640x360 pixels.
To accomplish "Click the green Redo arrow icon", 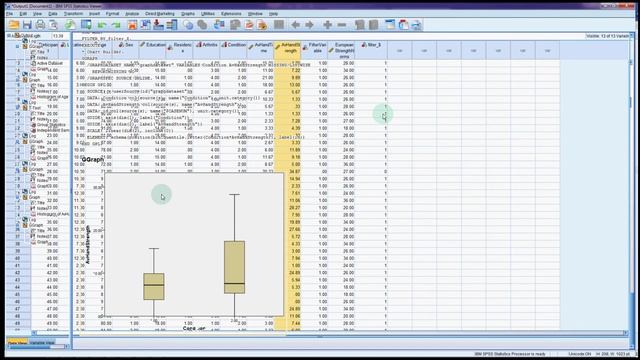I will (x=116, y=25).
